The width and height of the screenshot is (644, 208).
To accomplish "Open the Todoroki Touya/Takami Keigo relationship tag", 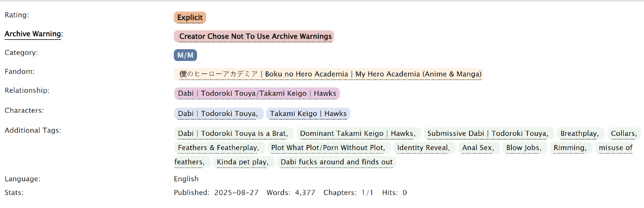I will (x=257, y=94).
